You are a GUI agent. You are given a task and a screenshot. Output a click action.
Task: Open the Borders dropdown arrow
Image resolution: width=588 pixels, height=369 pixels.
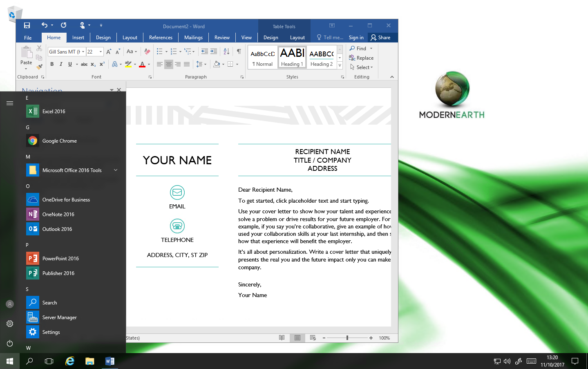[x=237, y=64]
